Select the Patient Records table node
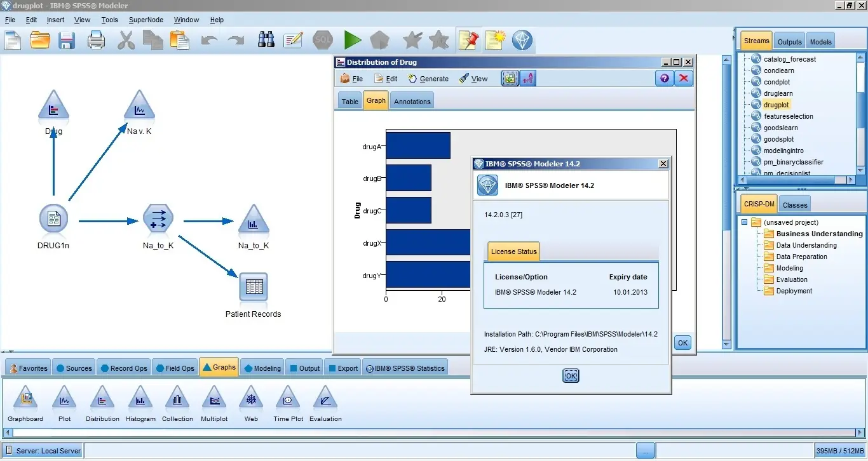 254,287
